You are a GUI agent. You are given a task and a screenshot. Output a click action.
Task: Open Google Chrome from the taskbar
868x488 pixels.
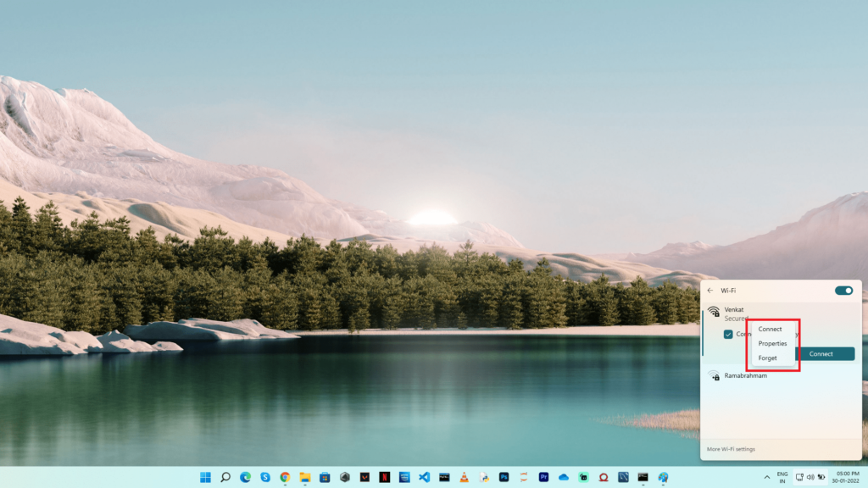click(285, 477)
